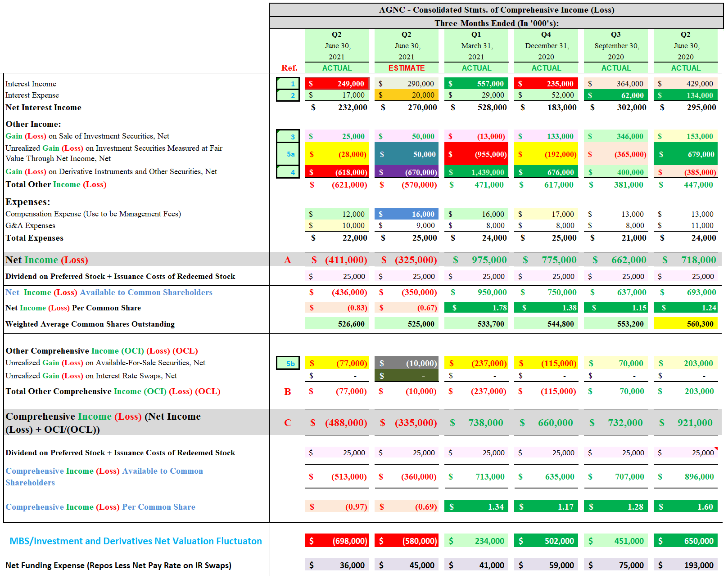Click the red 249,000 Interest Income cell
728x583 pixels.
coord(337,84)
